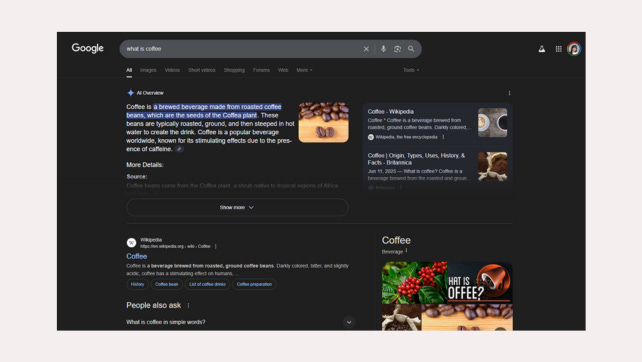The width and height of the screenshot is (642, 362).
Task: Click the Britannica card coffee sack thumbnail
Action: point(493,166)
